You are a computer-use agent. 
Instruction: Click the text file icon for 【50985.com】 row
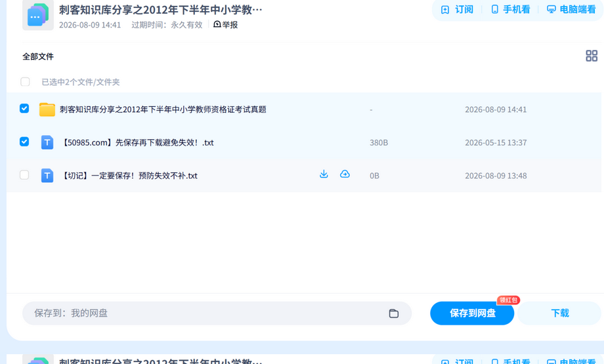(47, 142)
